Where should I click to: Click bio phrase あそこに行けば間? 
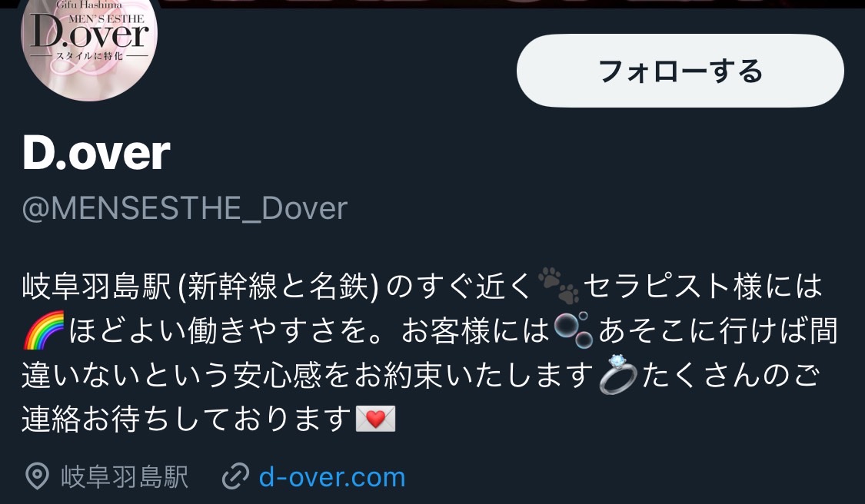tap(719, 331)
